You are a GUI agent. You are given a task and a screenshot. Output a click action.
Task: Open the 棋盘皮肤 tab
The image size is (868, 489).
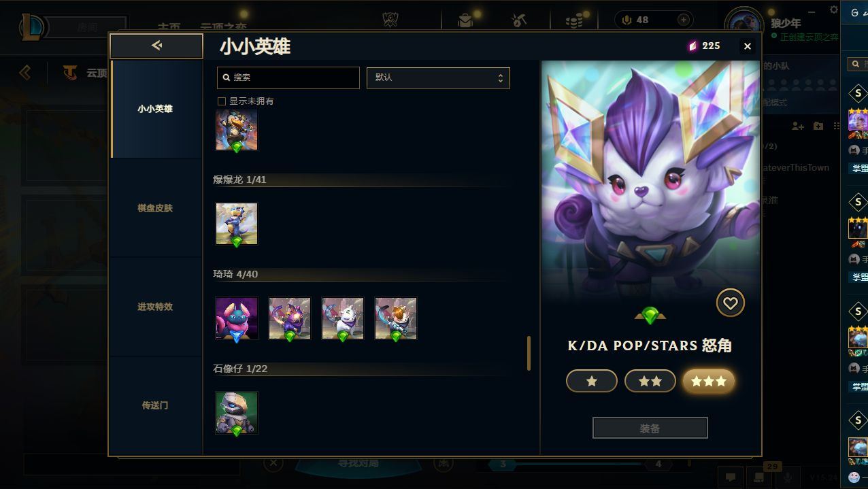[155, 207]
